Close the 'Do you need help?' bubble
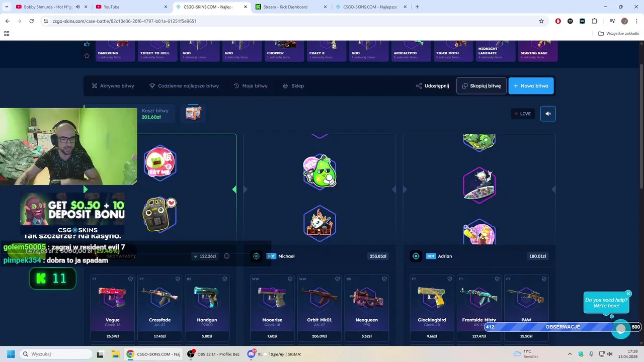Viewport: 644px width, 362px height. (x=628, y=294)
